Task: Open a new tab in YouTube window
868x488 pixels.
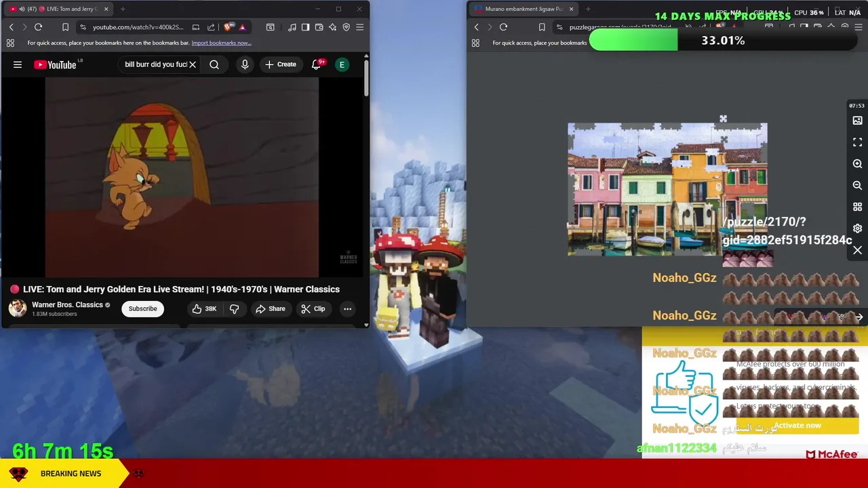Action: click(x=123, y=9)
